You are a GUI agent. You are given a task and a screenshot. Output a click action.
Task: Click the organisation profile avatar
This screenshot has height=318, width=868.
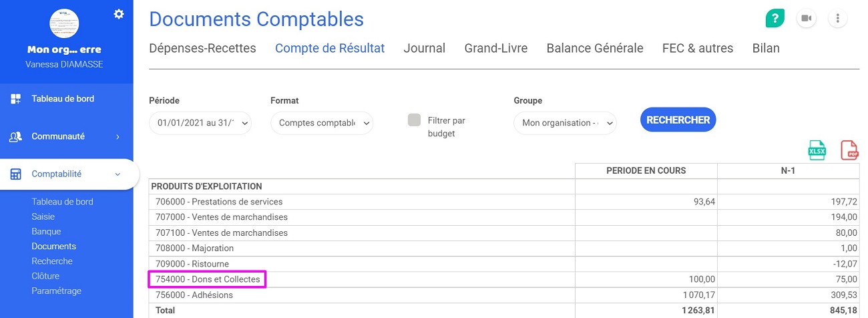[65, 23]
